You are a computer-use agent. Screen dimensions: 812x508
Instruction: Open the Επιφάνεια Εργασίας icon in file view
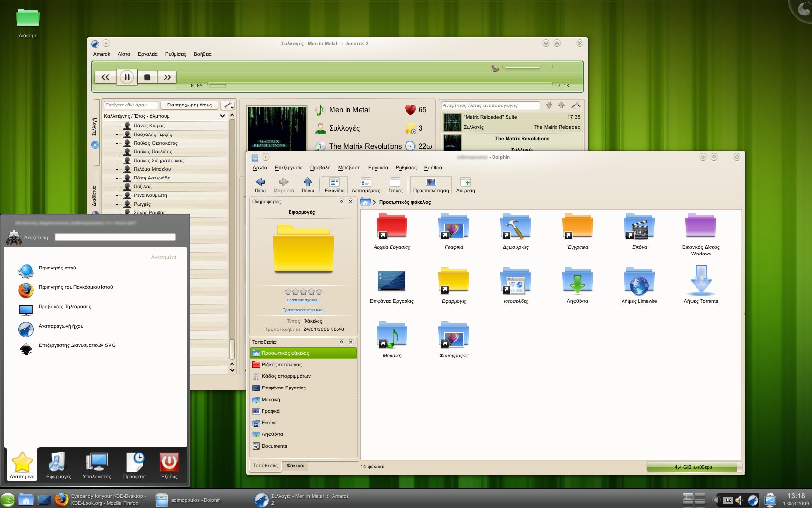pyautogui.click(x=391, y=285)
